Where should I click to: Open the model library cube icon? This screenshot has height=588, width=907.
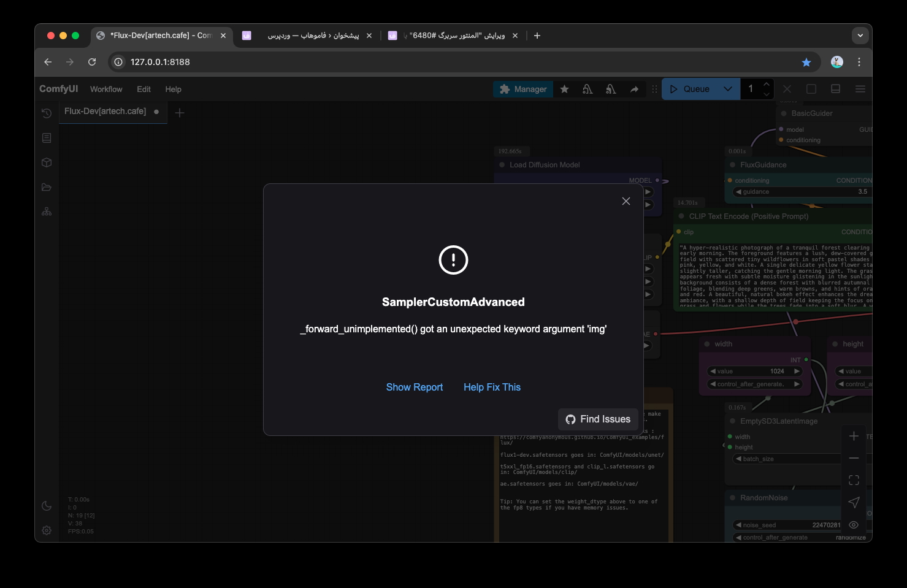click(x=47, y=162)
